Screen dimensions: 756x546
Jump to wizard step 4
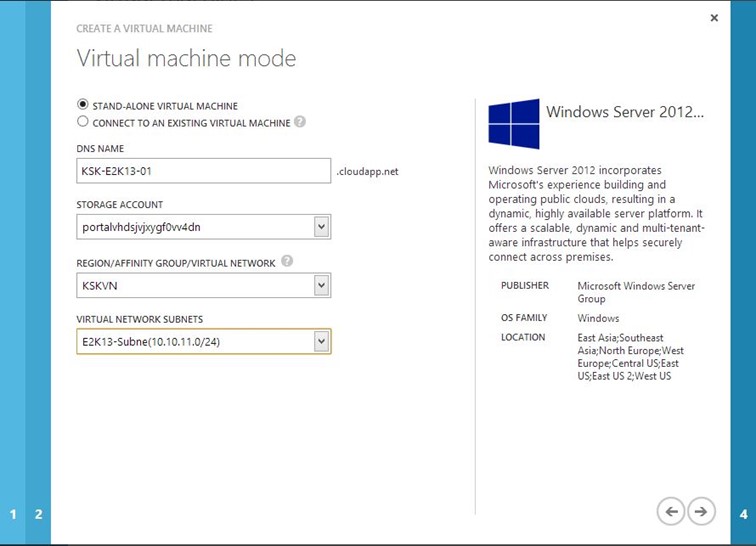(743, 514)
